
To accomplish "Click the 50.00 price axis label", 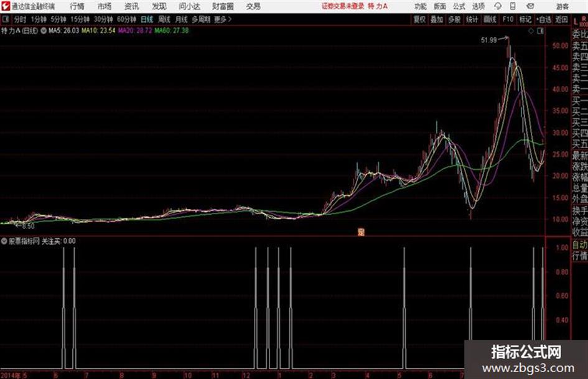I will pos(560,45).
